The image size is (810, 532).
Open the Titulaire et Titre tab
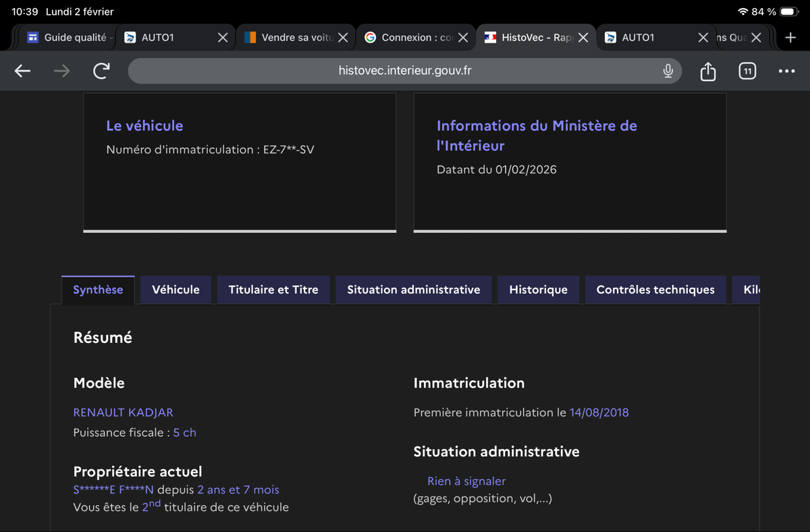pos(273,290)
